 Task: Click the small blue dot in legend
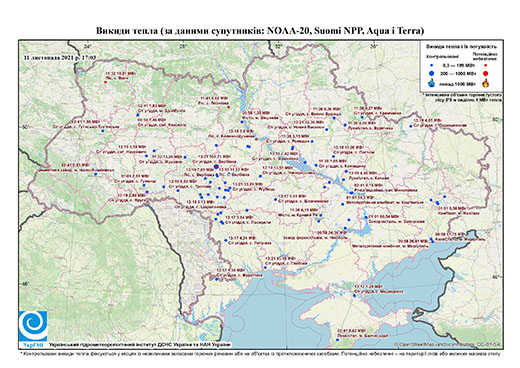coord(432,65)
